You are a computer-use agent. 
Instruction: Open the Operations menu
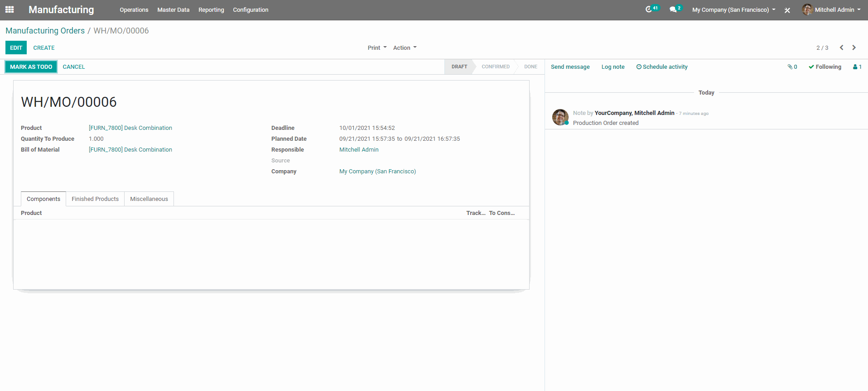tap(134, 10)
